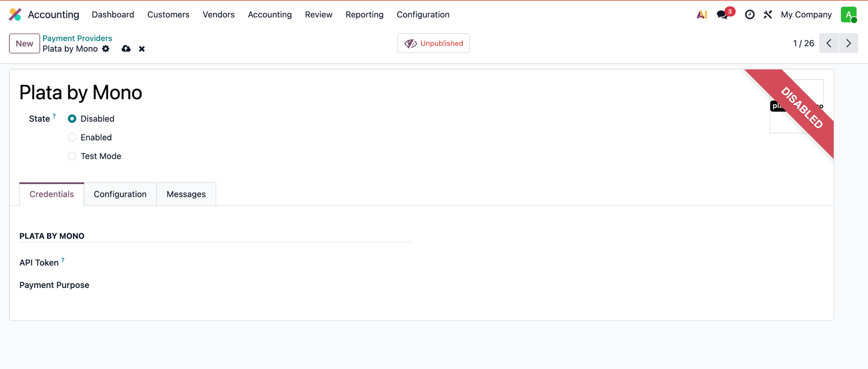Toggle the Unpublished status button
868x369 pixels.
(x=434, y=43)
